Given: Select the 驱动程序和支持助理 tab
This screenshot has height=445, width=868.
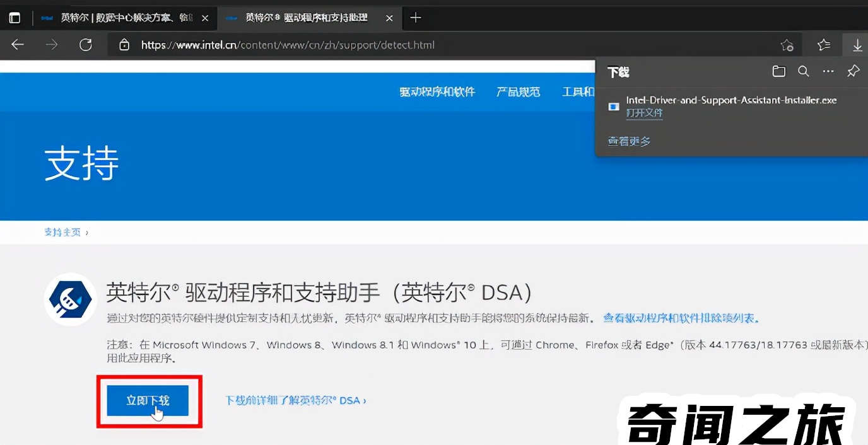Looking at the screenshot, I should (308, 18).
